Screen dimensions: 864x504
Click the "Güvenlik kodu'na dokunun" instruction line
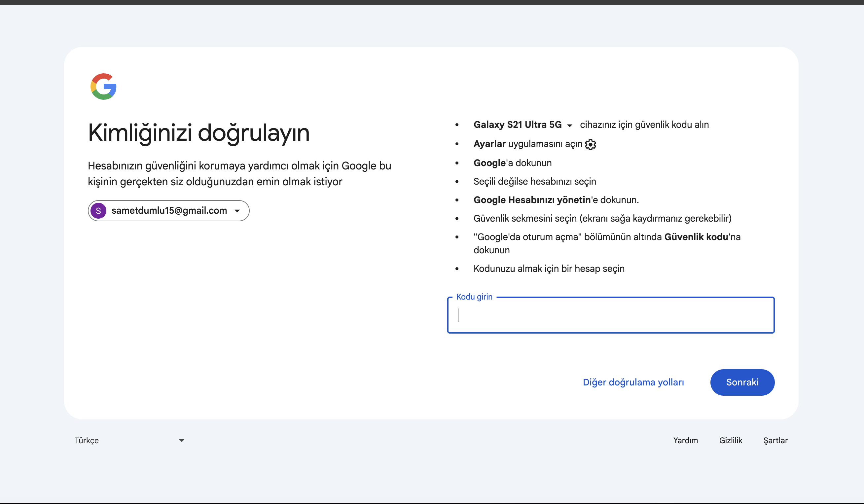pos(607,243)
